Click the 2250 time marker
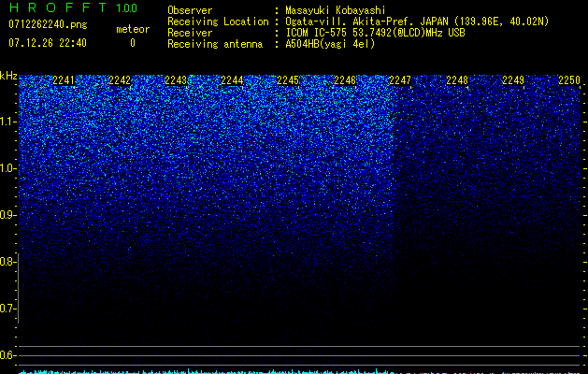Screen dimensions: 588x374 569,80
